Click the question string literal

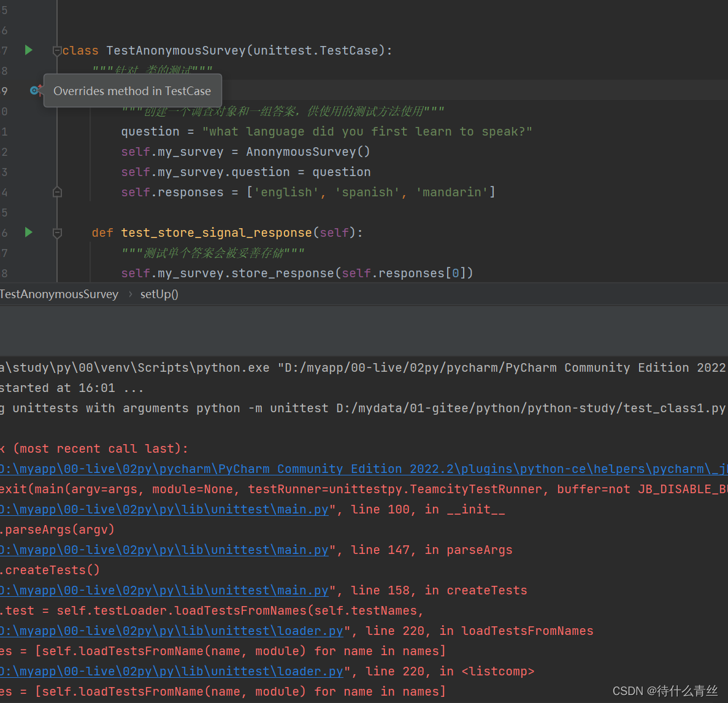pyautogui.click(x=367, y=132)
